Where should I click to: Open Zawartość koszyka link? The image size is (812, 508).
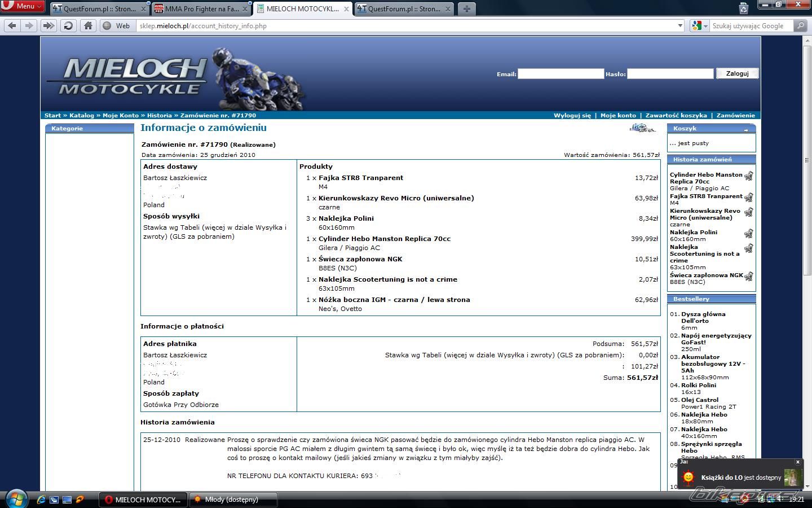pyautogui.click(x=676, y=115)
